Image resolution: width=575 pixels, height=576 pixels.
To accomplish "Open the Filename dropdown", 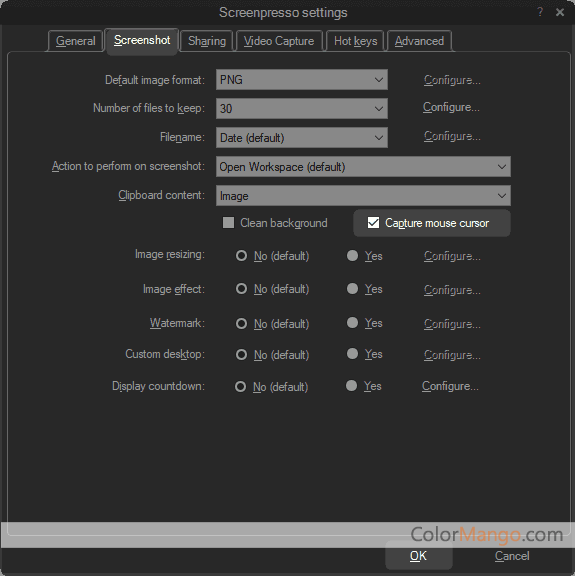I will coord(302,138).
